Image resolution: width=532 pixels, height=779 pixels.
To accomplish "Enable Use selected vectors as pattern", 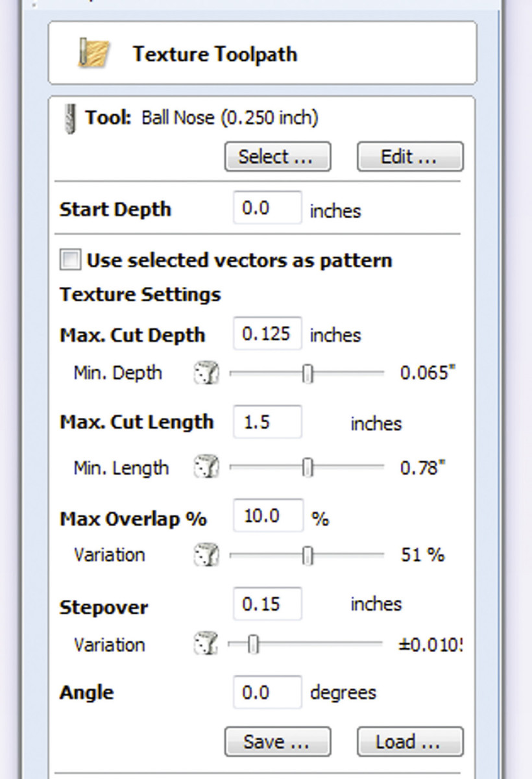I will [70, 261].
